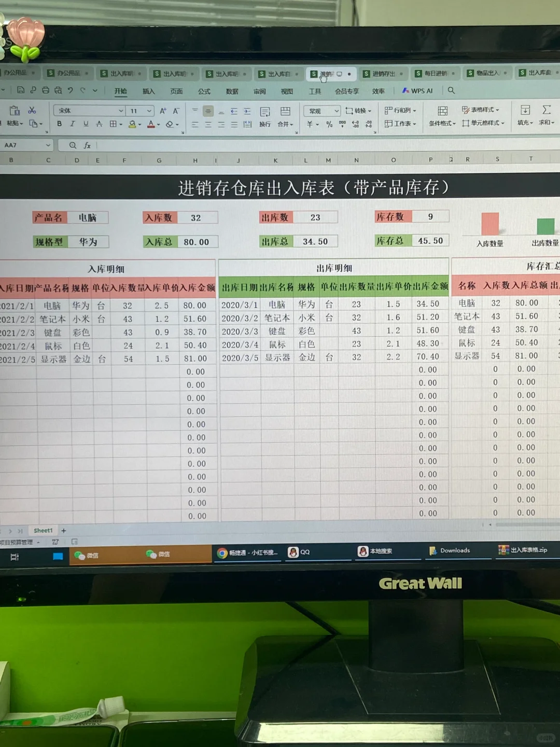This screenshot has height=747, width=560.
Task: Click the Decrease decimal places icon
Action: (x=368, y=124)
